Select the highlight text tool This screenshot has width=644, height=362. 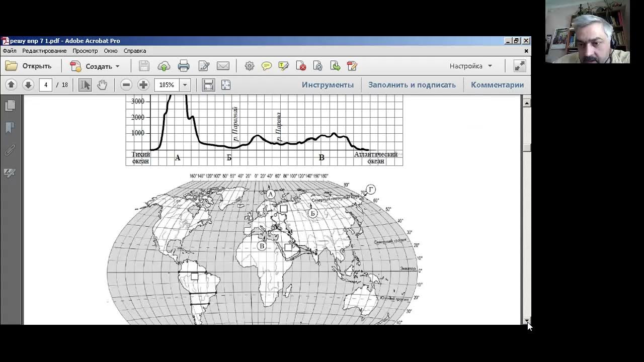click(x=284, y=66)
